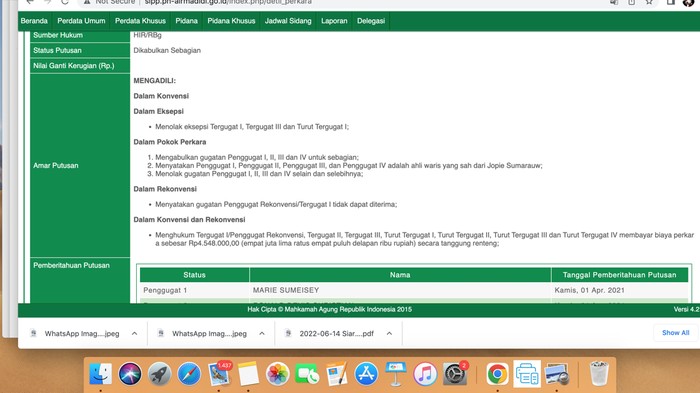Viewport: 700px width, 393px height.
Task: Open Mail app with 1,437 badge
Action: [219, 373]
